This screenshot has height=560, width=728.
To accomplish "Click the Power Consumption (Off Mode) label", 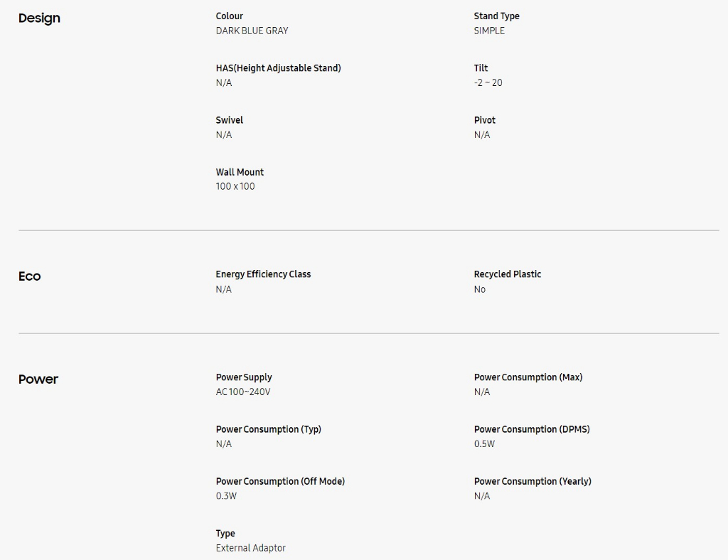I will pos(280,481).
